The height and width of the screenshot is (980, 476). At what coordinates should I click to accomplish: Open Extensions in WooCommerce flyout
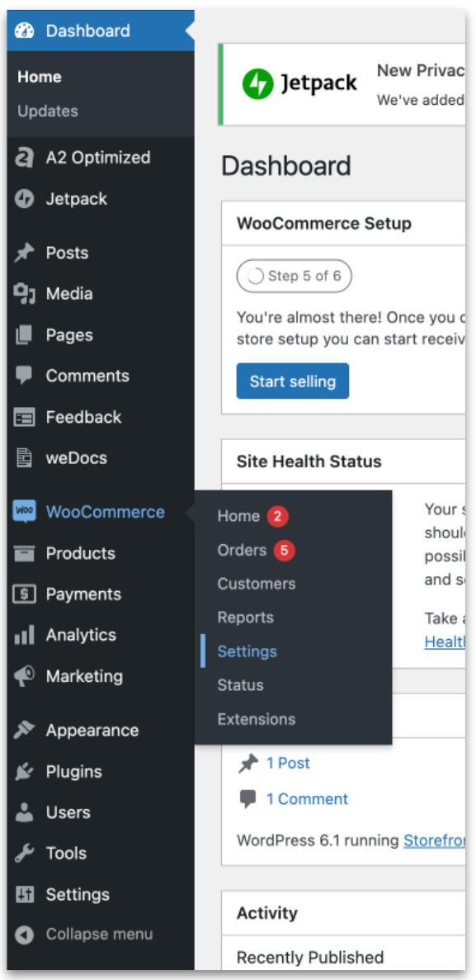tap(256, 719)
